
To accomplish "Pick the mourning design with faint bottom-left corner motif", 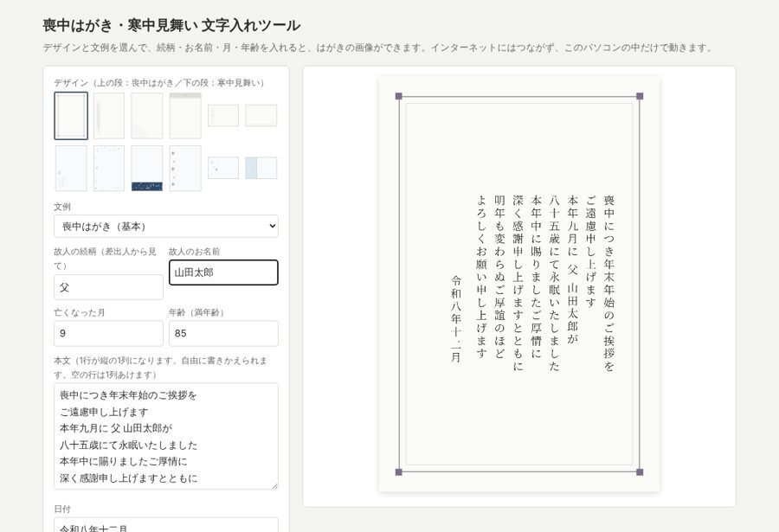I will click(x=146, y=116).
